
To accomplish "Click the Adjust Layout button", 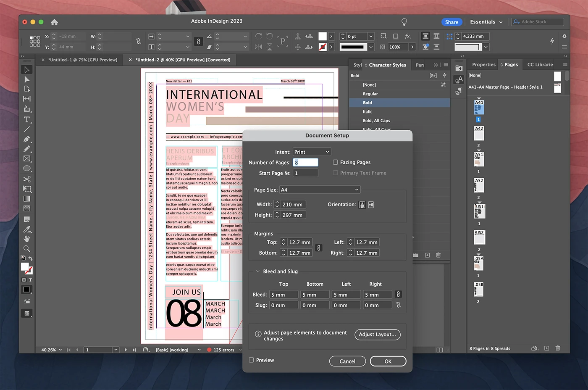I will [x=377, y=335].
